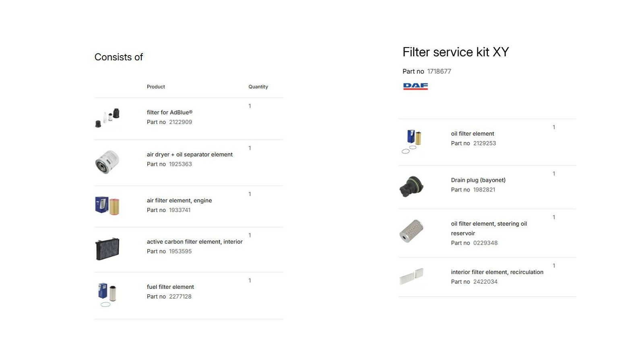Select the engine air filter element picture
644x362 pixels.
[x=107, y=206]
